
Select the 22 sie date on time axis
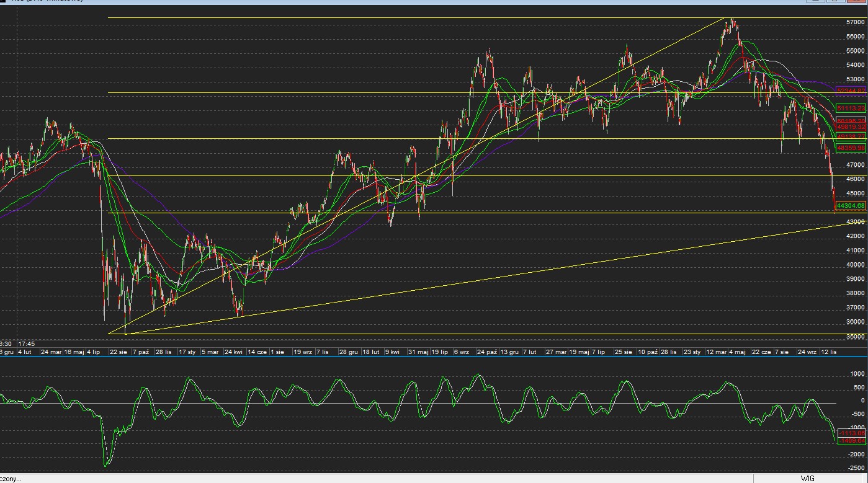coord(119,352)
